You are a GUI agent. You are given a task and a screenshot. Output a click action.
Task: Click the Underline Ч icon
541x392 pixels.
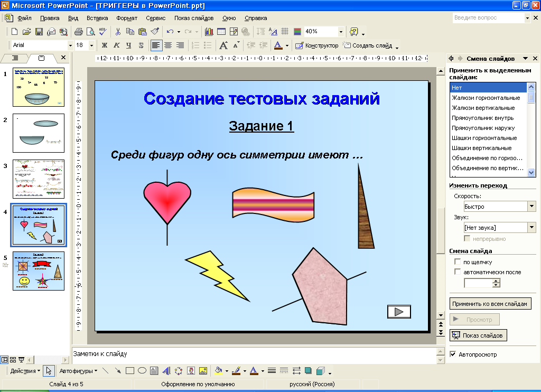click(x=129, y=45)
